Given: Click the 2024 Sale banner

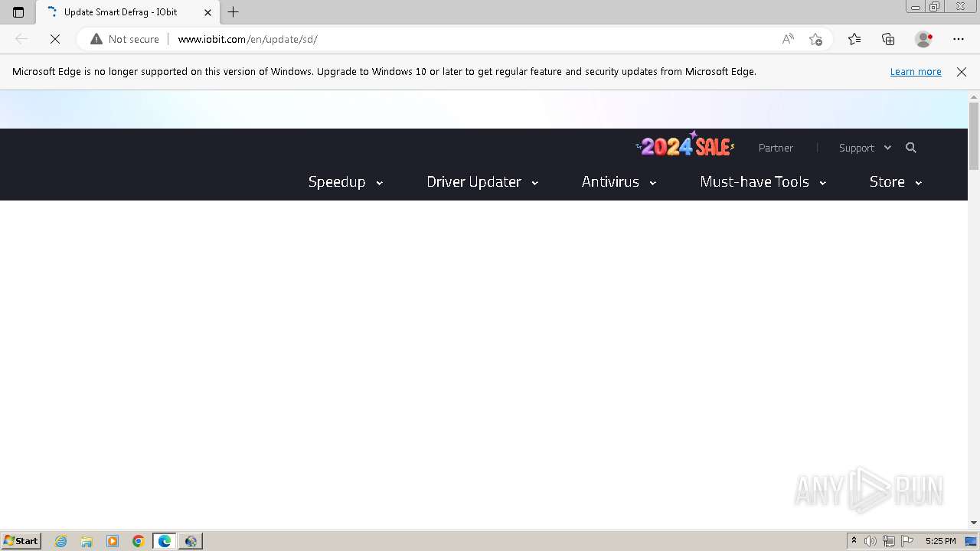Looking at the screenshot, I should [x=685, y=144].
